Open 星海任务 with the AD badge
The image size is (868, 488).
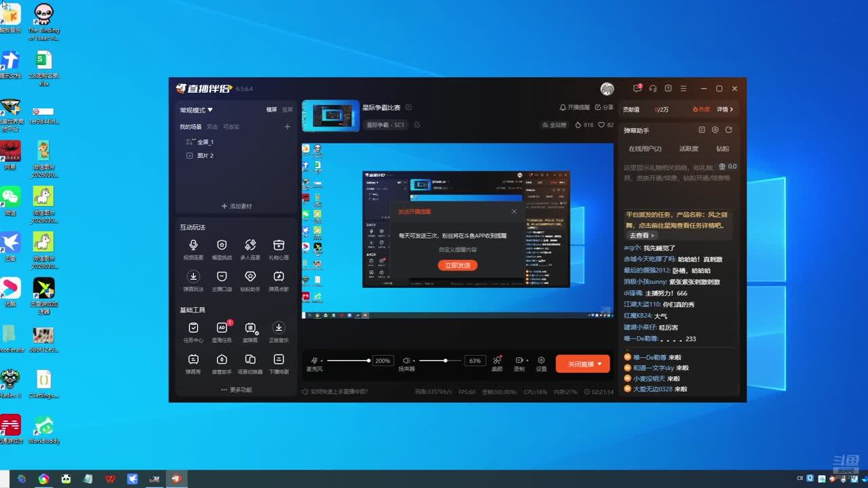pos(222,331)
